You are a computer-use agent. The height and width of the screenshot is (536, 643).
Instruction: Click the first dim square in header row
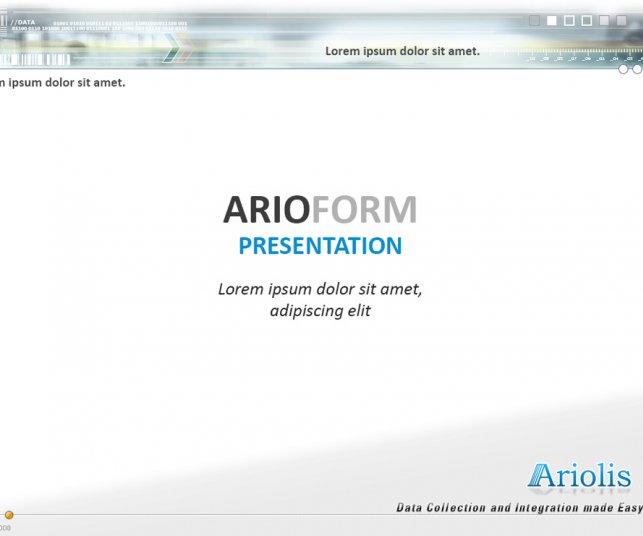tap(534, 20)
